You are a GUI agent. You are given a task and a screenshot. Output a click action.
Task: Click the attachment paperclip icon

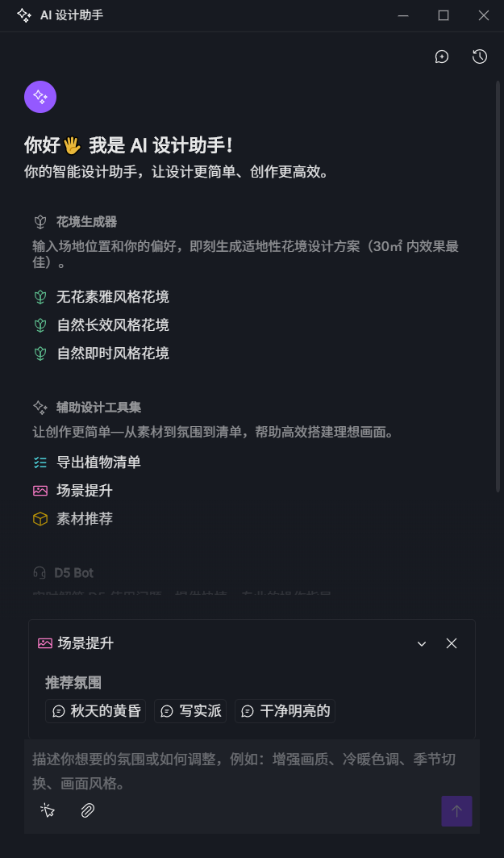coord(88,810)
